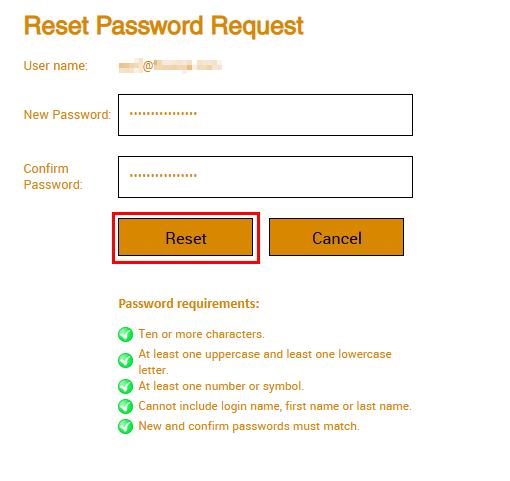Click the green check beside uppercase and lowercase requirement
This screenshot has height=481, width=510.
(125, 360)
